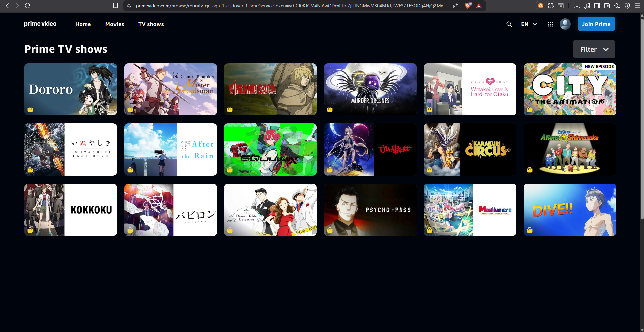Open Wotakoi: Love is Hard for Otaku
Image resolution: width=644 pixels, height=332 pixels.
pyautogui.click(x=470, y=89)
